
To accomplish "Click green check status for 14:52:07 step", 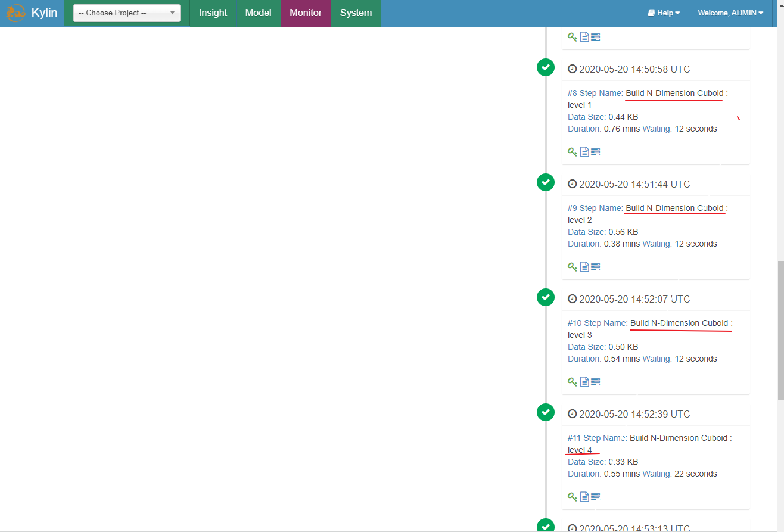I will [546, 297].
